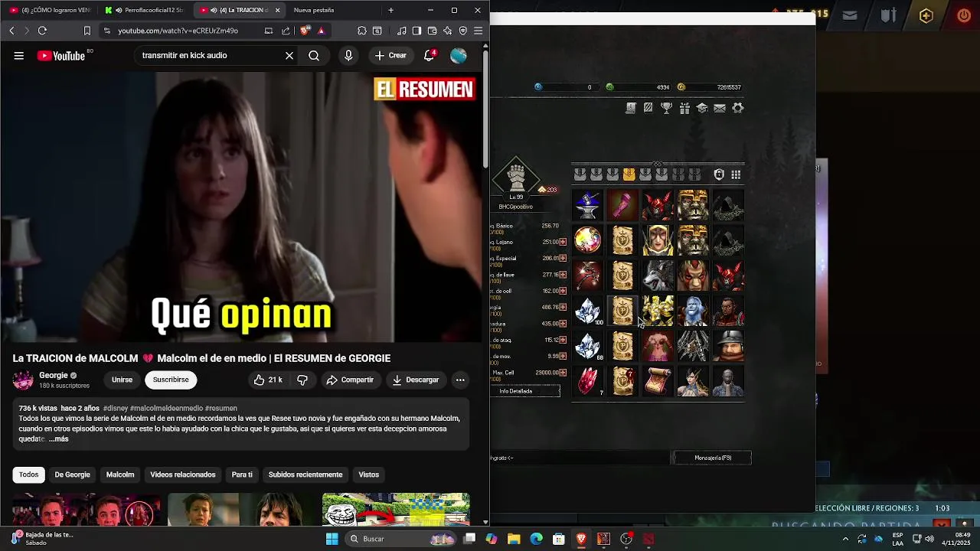This screenshot has width=980, height=551.
Task: Expand the description with ...más
Action: pyautogui.click(x=59, y=439)
